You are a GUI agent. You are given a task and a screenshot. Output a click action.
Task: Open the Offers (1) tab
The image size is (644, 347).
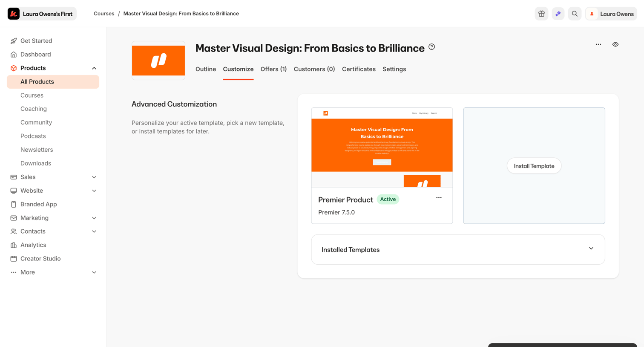[x=273, y=69]
